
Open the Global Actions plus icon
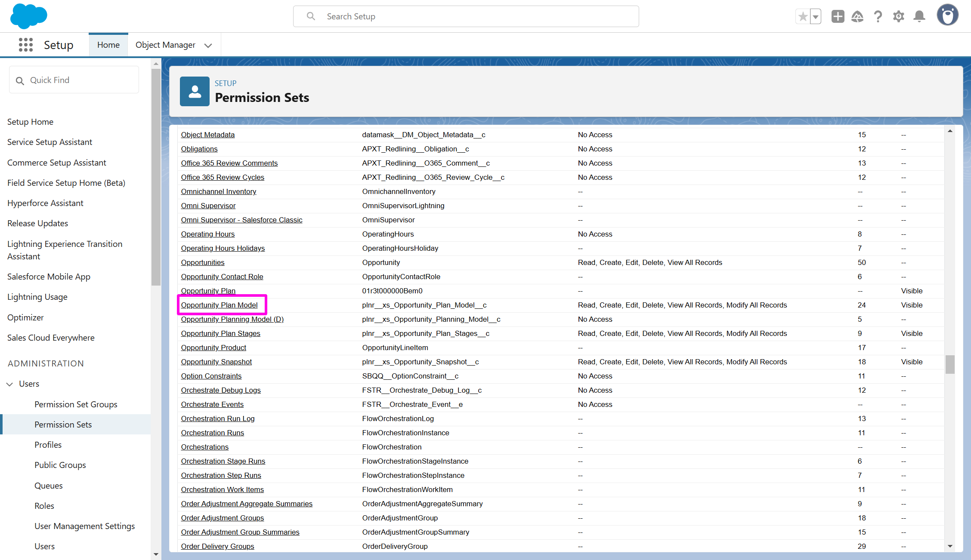tap(838, 17)
